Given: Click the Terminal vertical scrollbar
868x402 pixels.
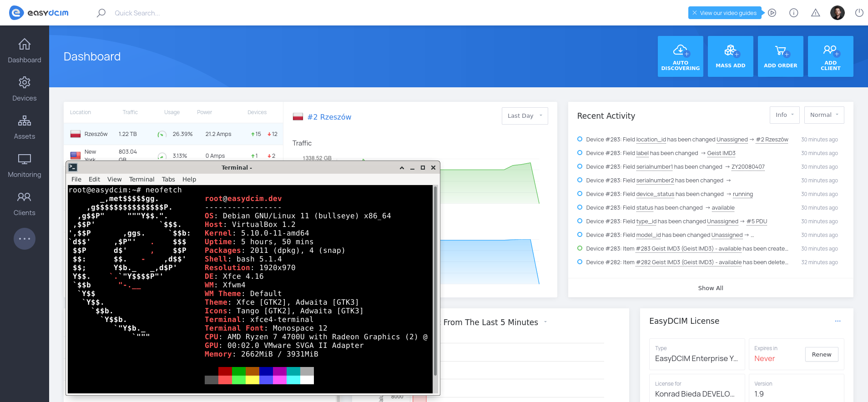Looking at the screenshot, I should pos(435,281).
